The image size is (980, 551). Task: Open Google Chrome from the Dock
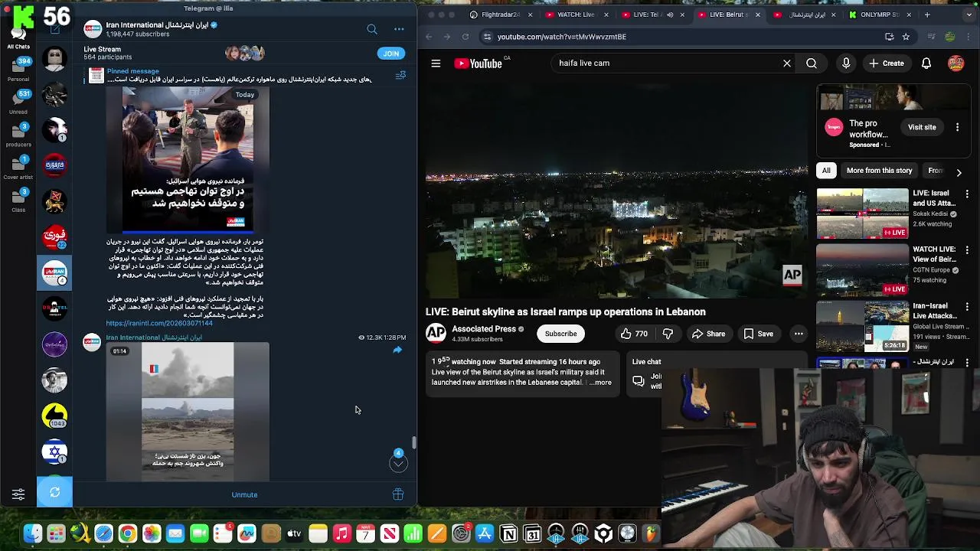point(128,533)
